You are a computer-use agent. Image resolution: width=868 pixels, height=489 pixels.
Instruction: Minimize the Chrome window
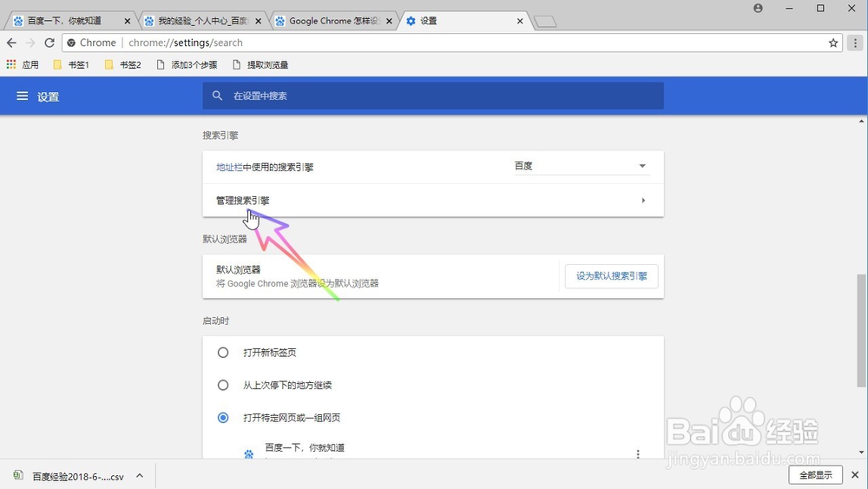(x=789, y=8)
